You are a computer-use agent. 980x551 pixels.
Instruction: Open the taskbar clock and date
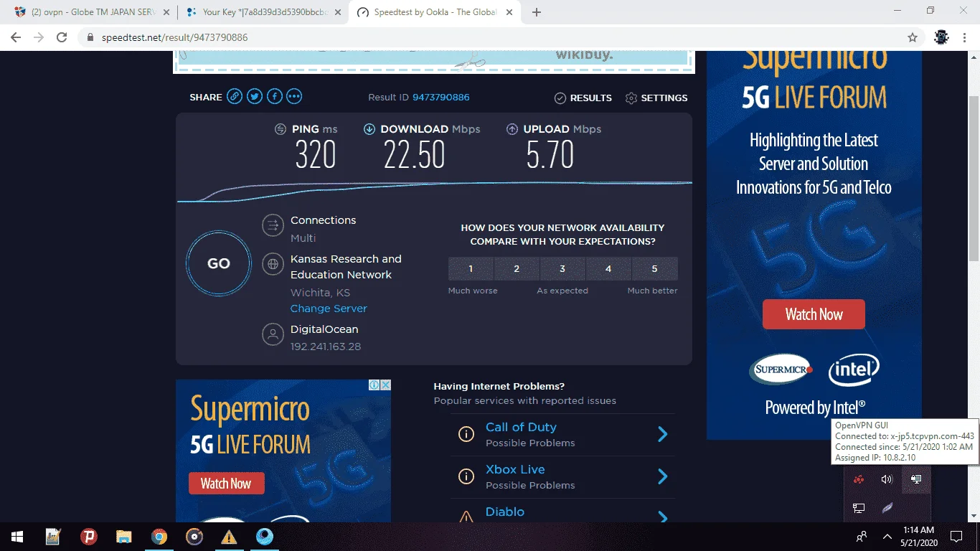pos(918,536)
